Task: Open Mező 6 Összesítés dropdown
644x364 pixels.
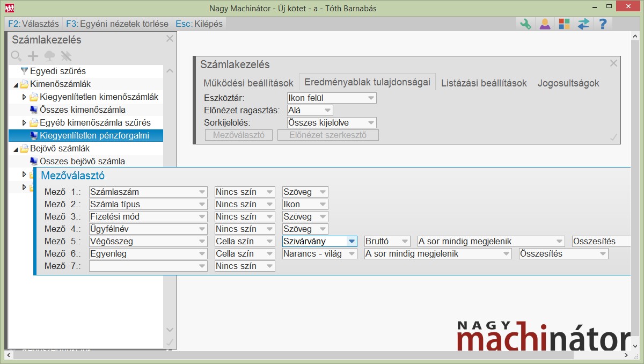Action: (563, 253)
